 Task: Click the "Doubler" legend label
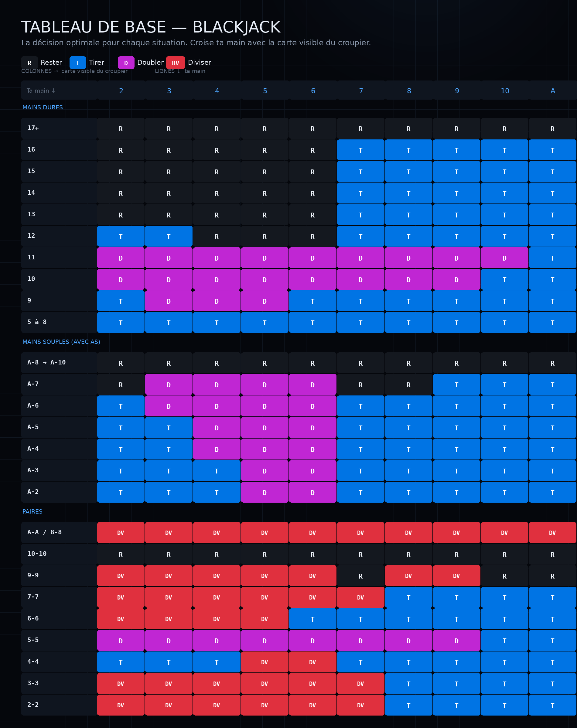pos(150,63)
